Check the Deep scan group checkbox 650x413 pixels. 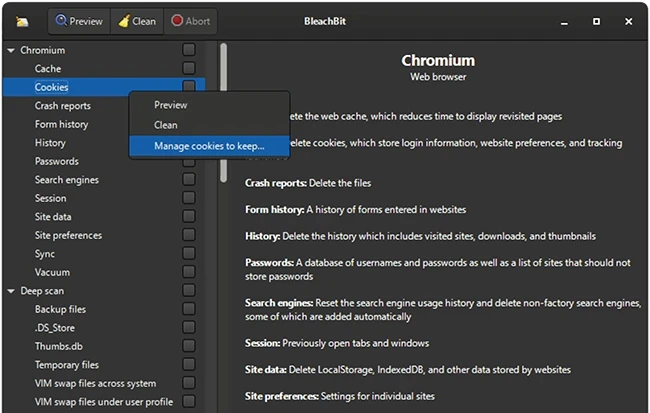coord(189,291)
